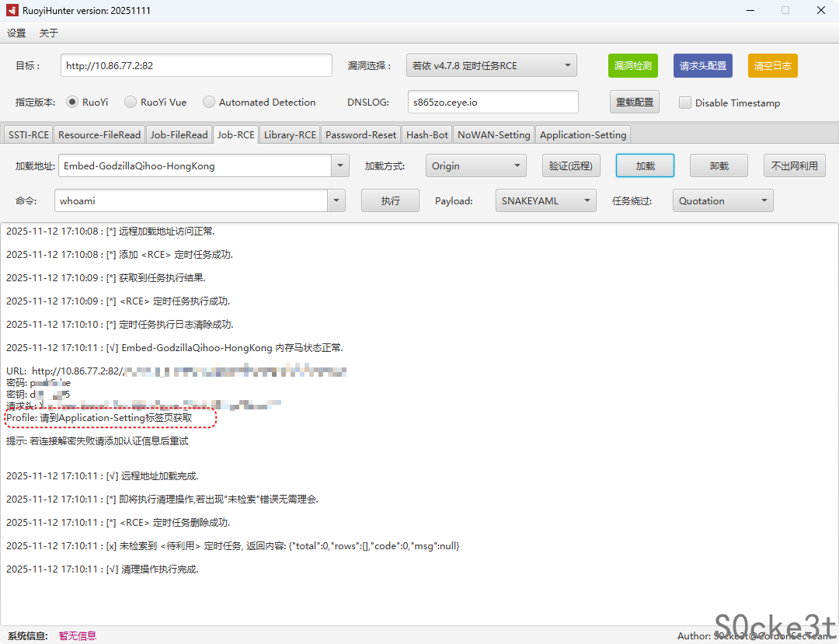This screenshot has width=839, height=644.
Task: Open the 设置 menu
Action: click(x=16, y=33)
